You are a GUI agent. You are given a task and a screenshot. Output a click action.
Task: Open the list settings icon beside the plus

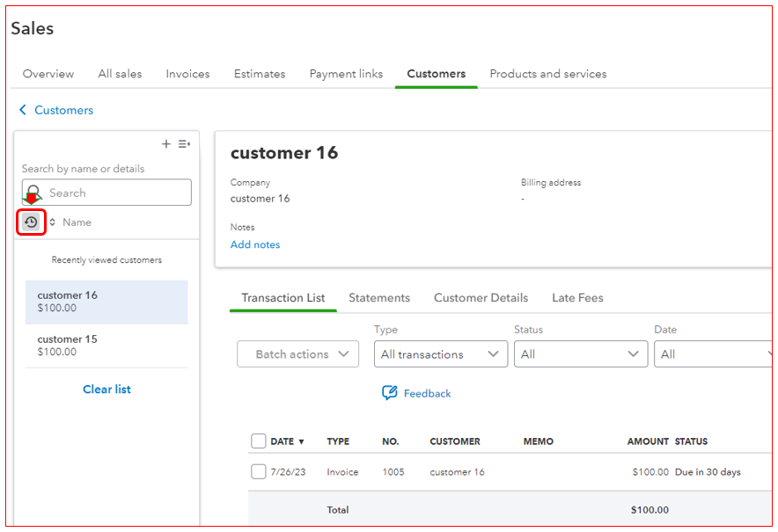pos(184,143)
